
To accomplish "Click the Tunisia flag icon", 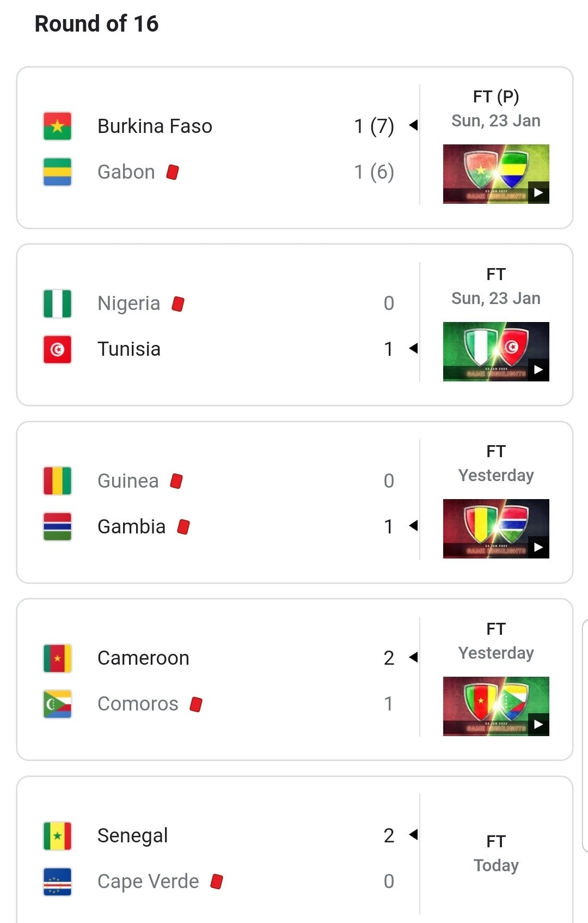I will 57,349.
